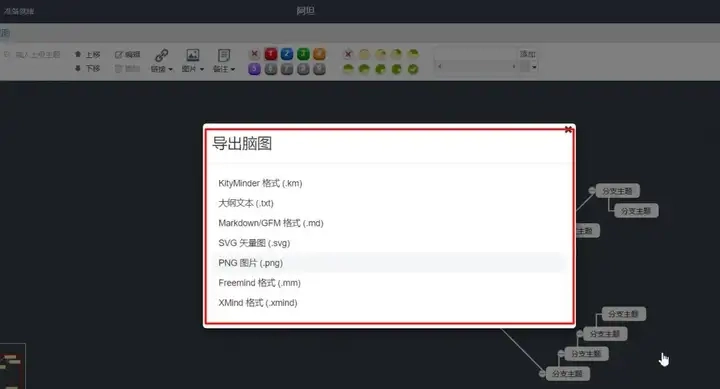Click the link chain icon
The width and height of the screenshot is (720, 389).
pos(162,55)
